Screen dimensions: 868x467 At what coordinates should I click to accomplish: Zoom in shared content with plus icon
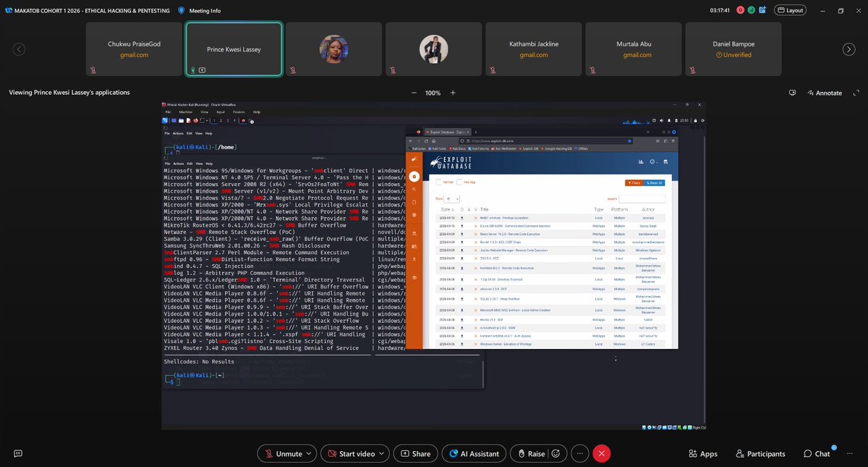click(x=453, y=93)
